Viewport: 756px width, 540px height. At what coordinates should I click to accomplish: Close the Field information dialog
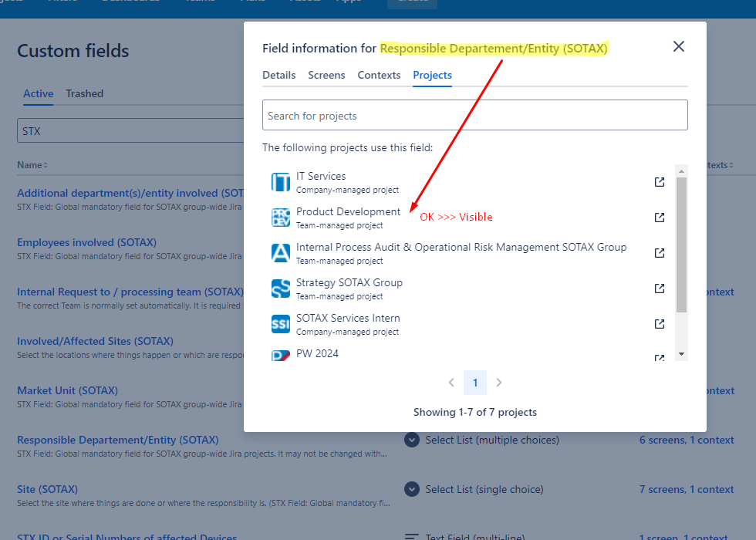pyautogui.click(x=678, y=46)
